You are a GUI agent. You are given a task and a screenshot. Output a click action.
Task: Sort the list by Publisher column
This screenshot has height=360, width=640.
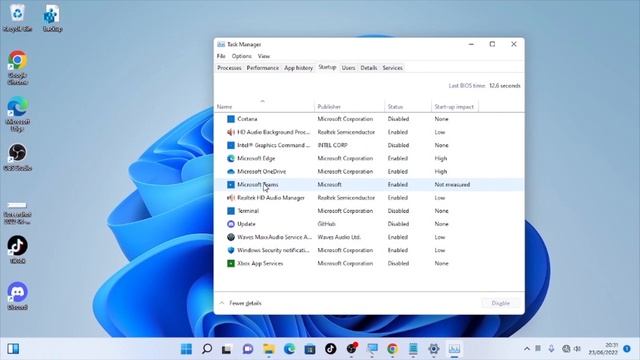click(349, 107)
